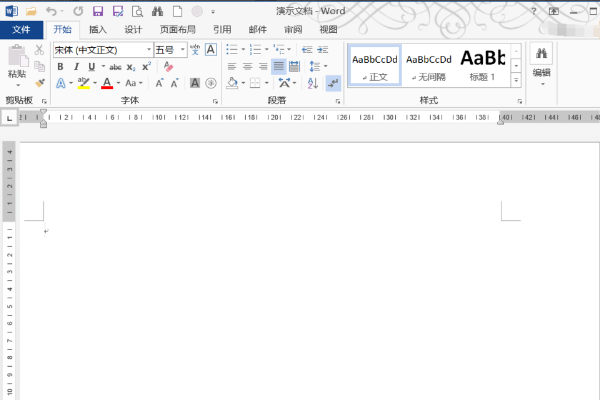Click the paragraph shading bucket

tap(232, 83)
